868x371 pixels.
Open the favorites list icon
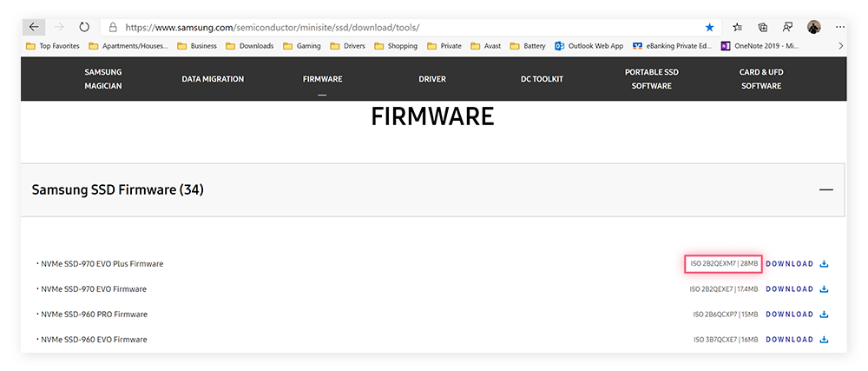[x=737, y=27]
